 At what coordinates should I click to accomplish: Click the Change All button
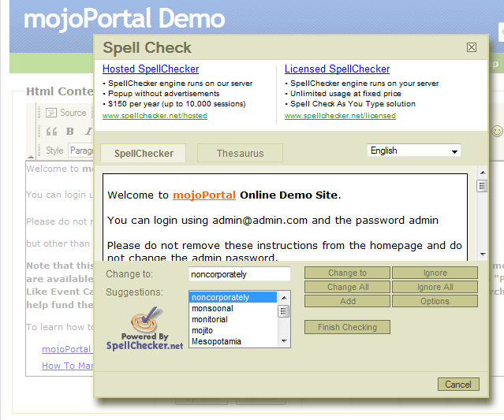[347, 287]
